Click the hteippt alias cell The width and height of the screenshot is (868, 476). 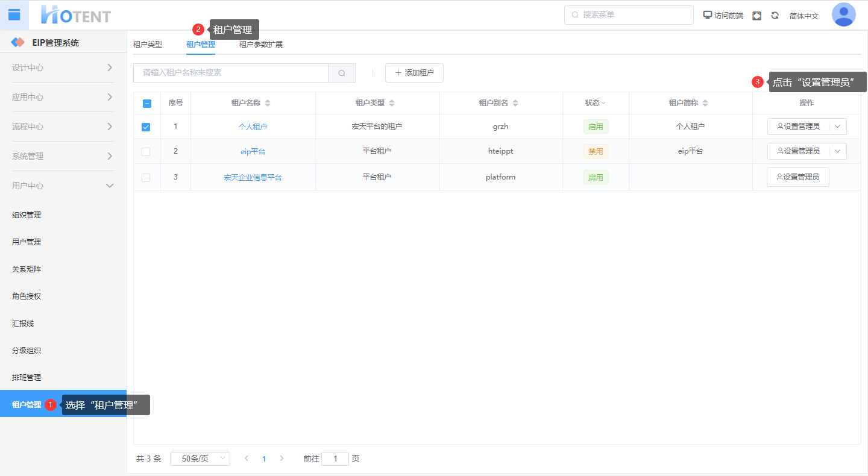pyautogui.click(x=501, y=151)
